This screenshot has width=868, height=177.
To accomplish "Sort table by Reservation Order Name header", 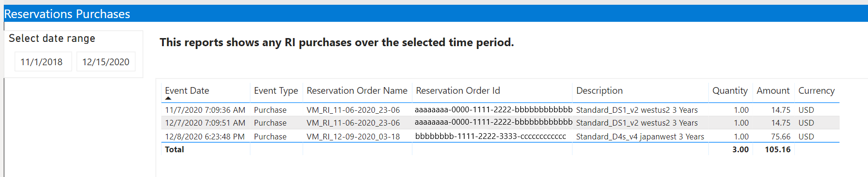I will point(357,90).
